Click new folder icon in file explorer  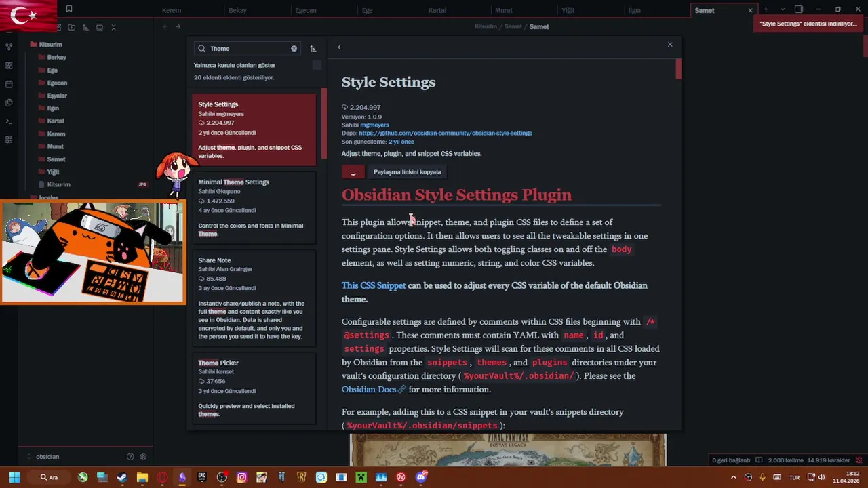pos(71,27)
